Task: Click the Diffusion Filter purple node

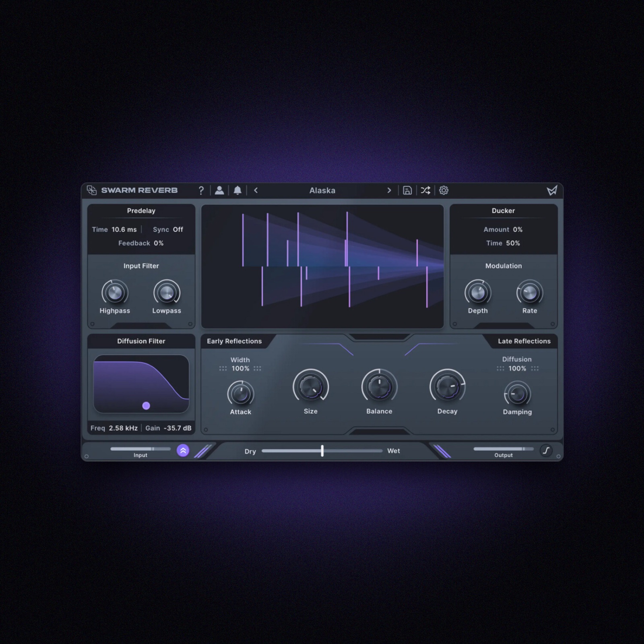Action: pos(146,406)
